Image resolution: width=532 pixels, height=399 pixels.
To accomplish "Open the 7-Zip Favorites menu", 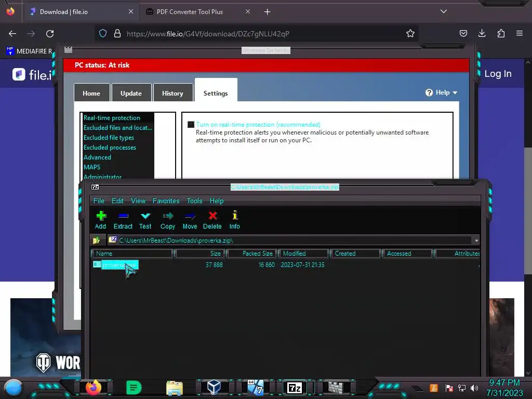I will click(166, 201).
